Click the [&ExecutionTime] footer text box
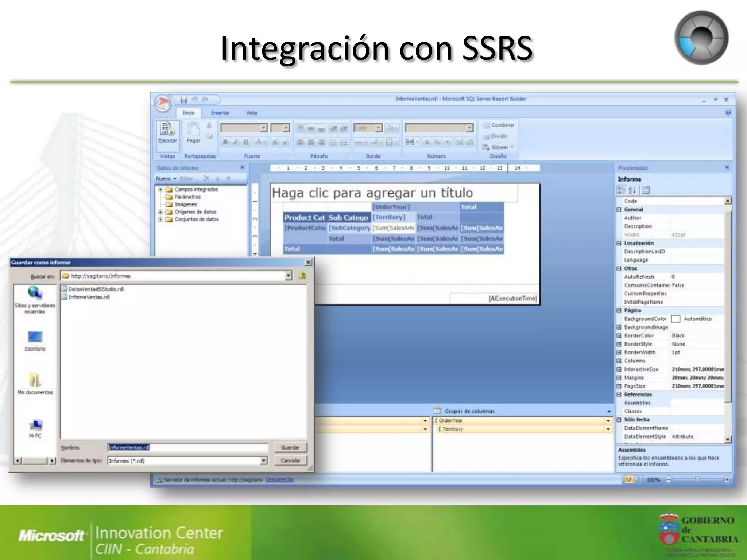The image size is (747, 560). [494, 298]
